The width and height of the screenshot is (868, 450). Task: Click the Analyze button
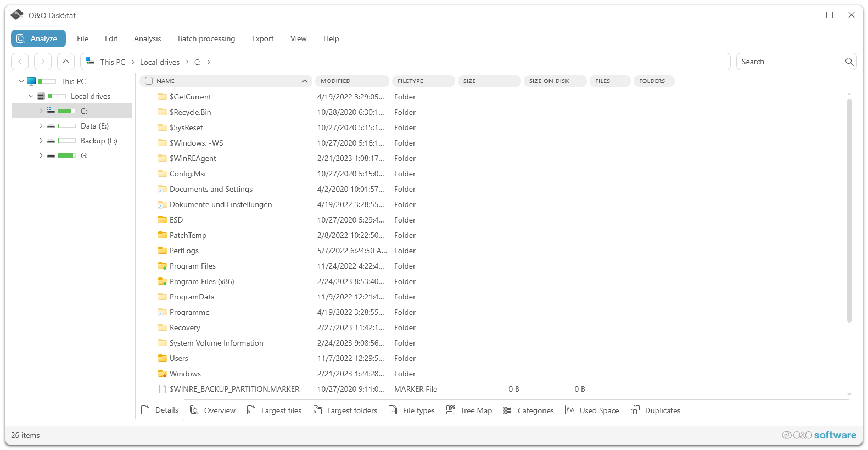[x=38, y=38]
